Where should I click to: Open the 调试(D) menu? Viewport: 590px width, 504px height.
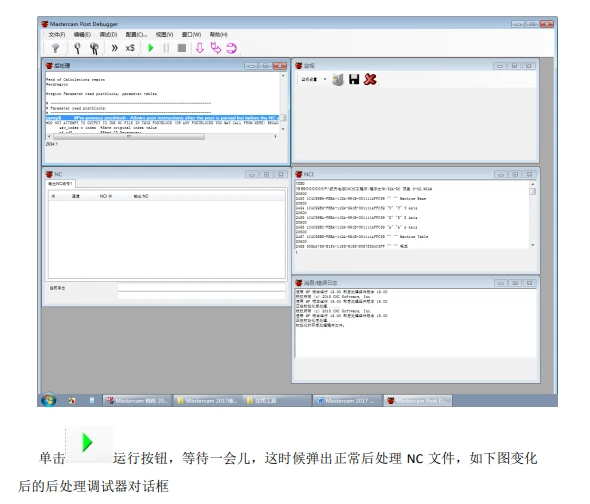108,35
